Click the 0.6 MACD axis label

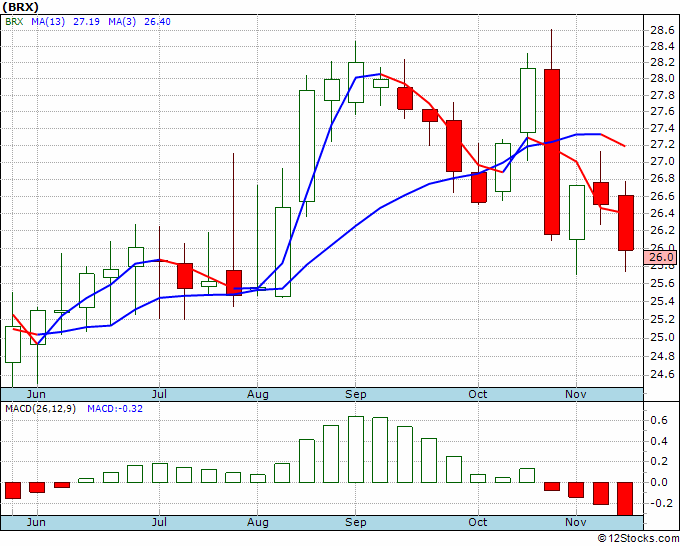tap(659, 420)
